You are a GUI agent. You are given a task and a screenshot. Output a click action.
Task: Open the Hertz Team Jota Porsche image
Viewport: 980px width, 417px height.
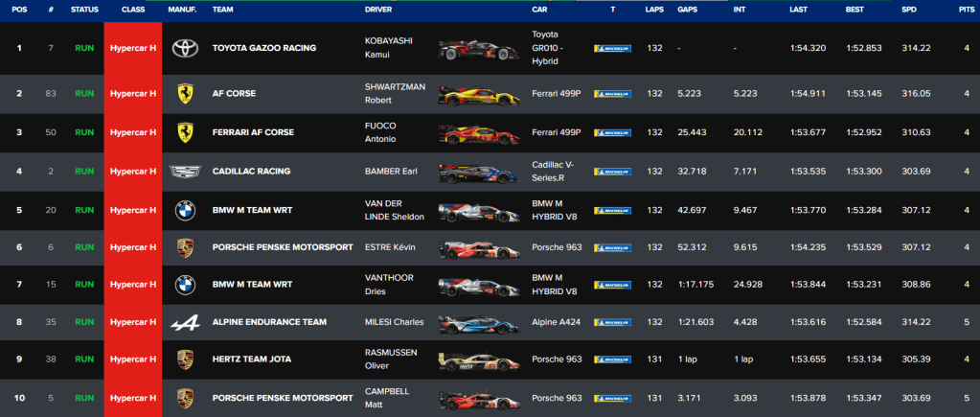click(x=479, y=361)
